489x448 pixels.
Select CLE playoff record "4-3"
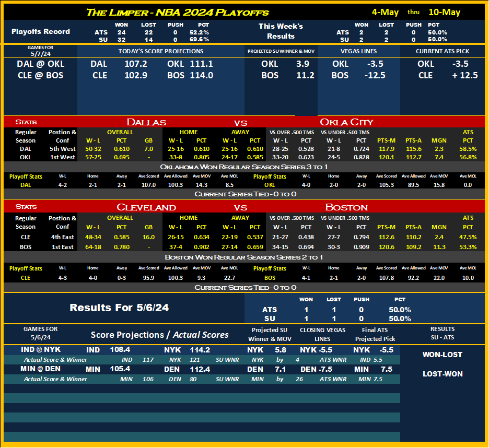(x=62, y=278)
